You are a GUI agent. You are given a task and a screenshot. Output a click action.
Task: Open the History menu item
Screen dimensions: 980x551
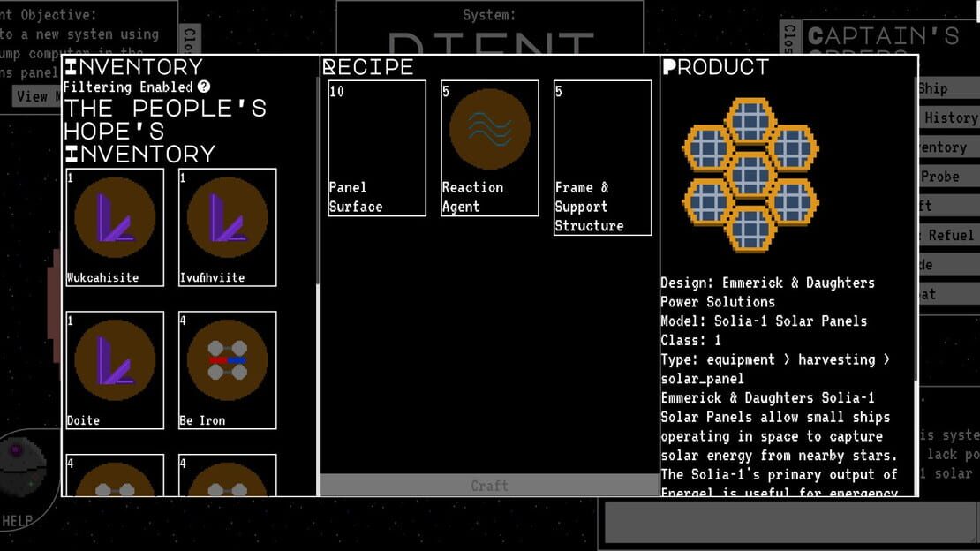(x=949, y=117)
